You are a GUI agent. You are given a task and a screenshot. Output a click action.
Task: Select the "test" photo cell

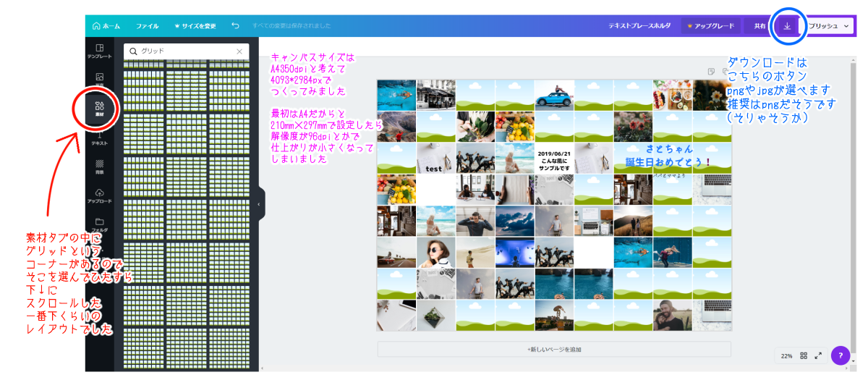click(435, 158)
